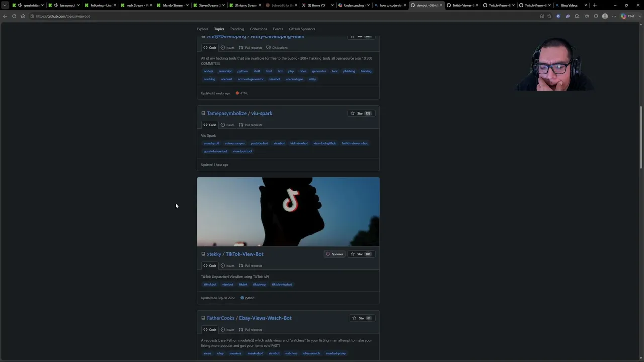Mute the greatwhite tab audio

pyautogui.click(x=20, y=5)
